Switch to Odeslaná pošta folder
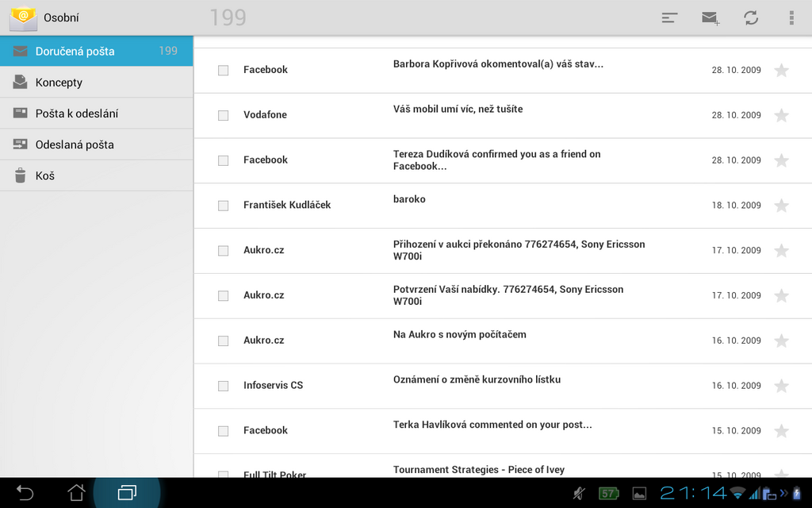The image size is (812, 508). coord(75,144)
